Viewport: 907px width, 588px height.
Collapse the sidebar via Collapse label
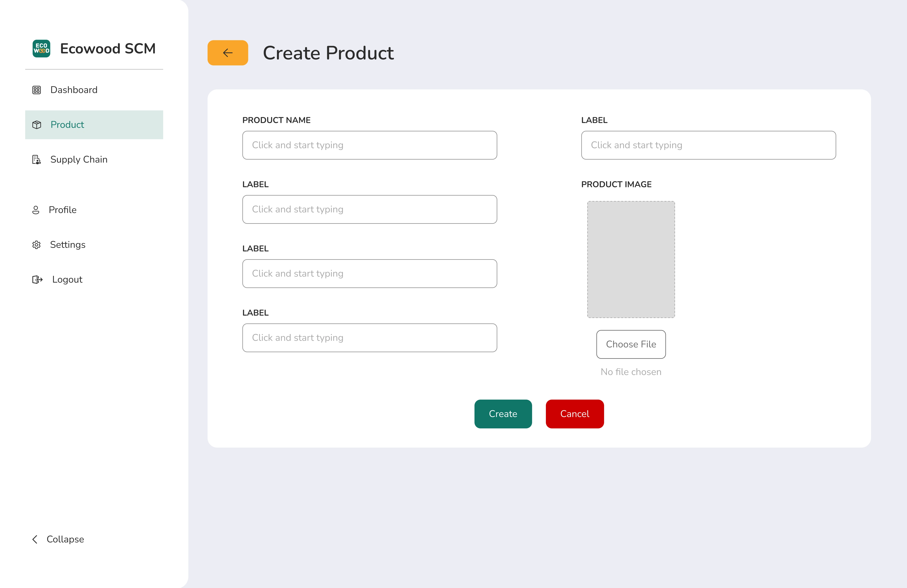click(65, 539)
